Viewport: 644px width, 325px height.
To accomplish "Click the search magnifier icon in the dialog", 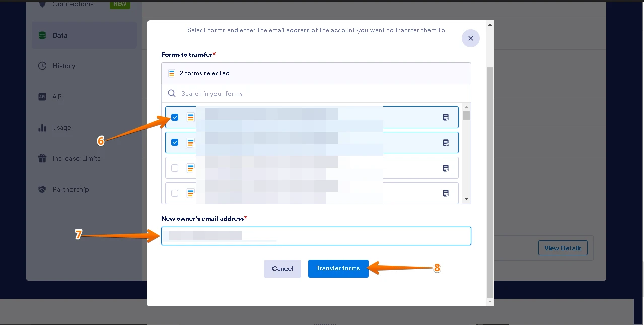I will pyautogui.click(x=172, y=93).
